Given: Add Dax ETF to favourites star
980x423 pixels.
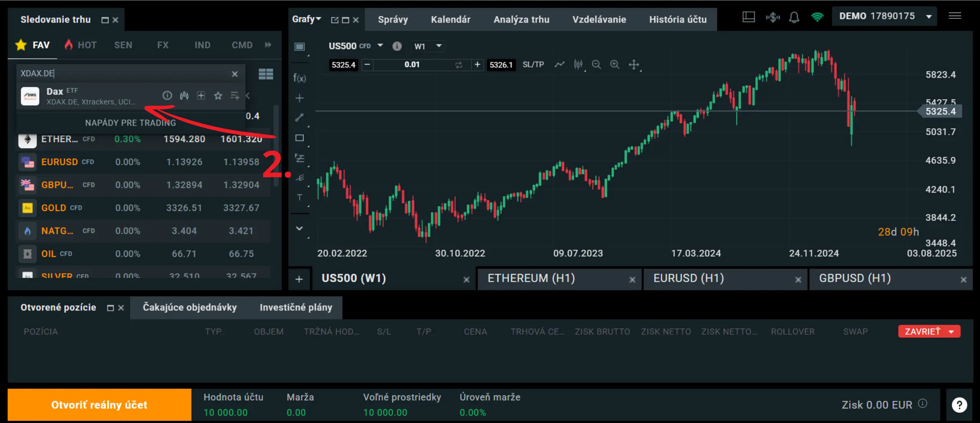Looking at the screenshot, I should (x=218, y=95).
